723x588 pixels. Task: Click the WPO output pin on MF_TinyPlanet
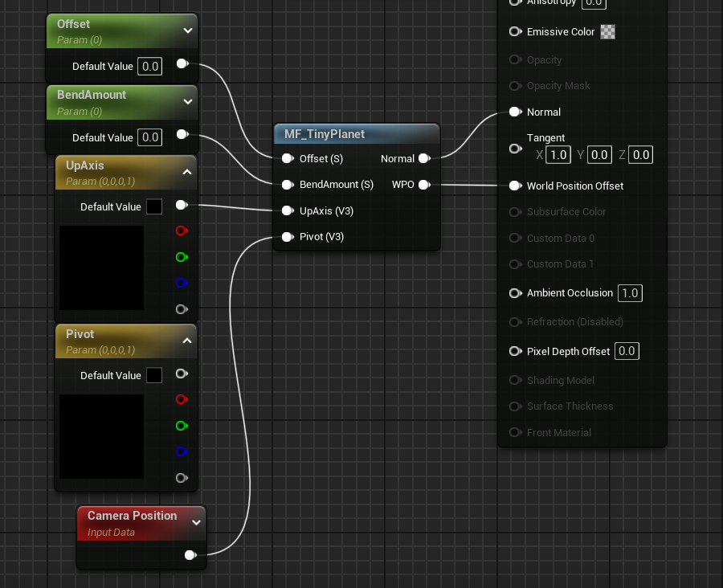[425, 185]
